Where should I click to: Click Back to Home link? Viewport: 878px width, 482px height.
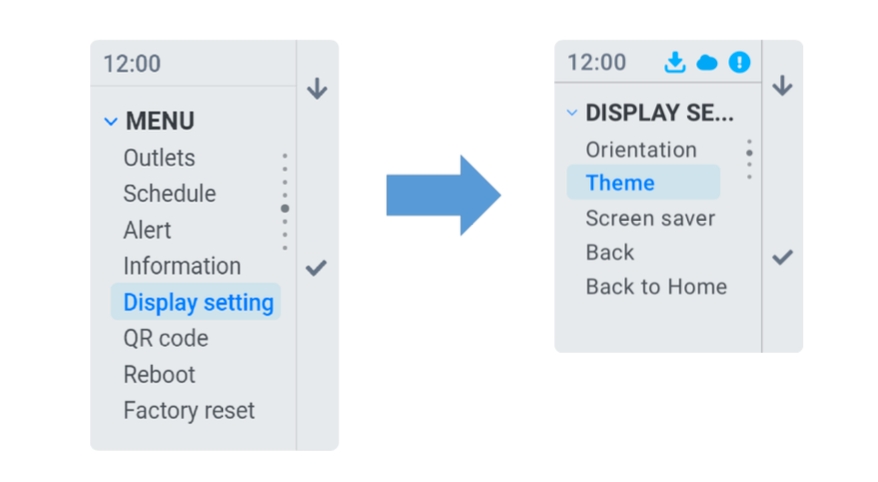pyautogui.click(x=656, y=287)
